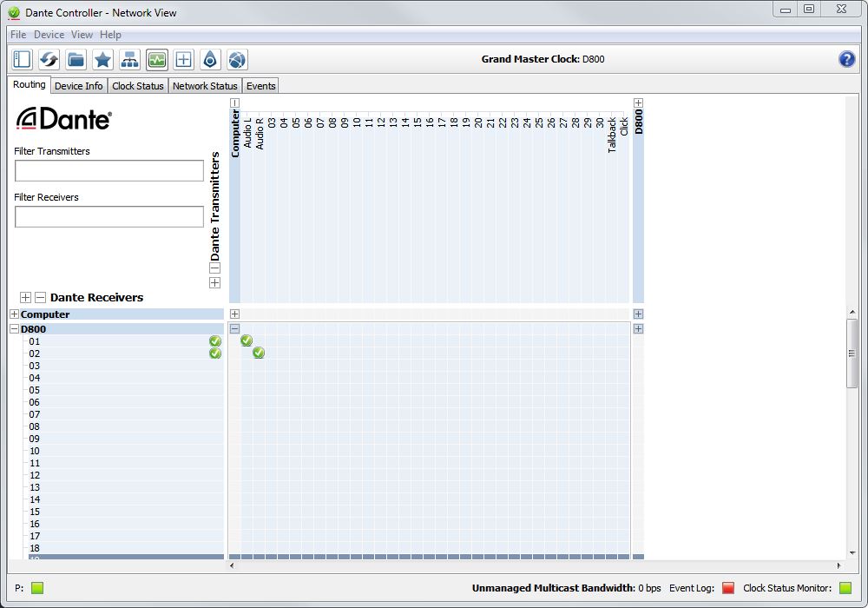
Task: Subscribe D800 04 to Computer channel 04
Action: pos(284,378)
